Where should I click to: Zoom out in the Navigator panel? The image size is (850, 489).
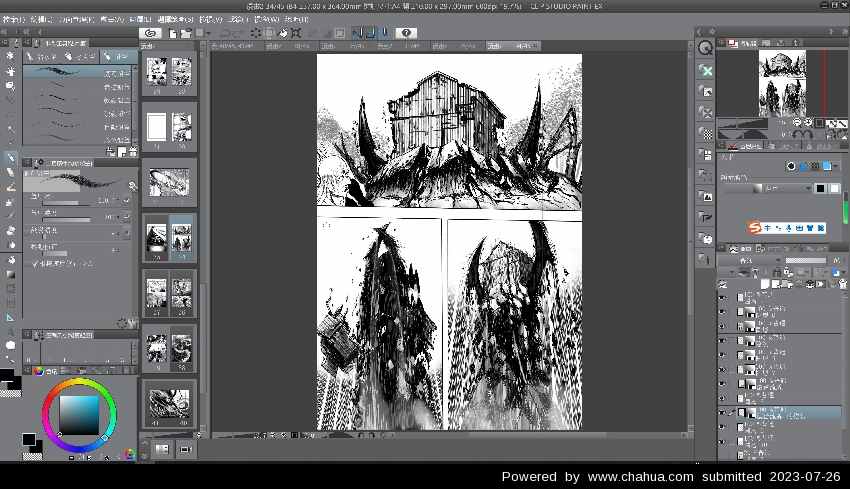(797, 123)
